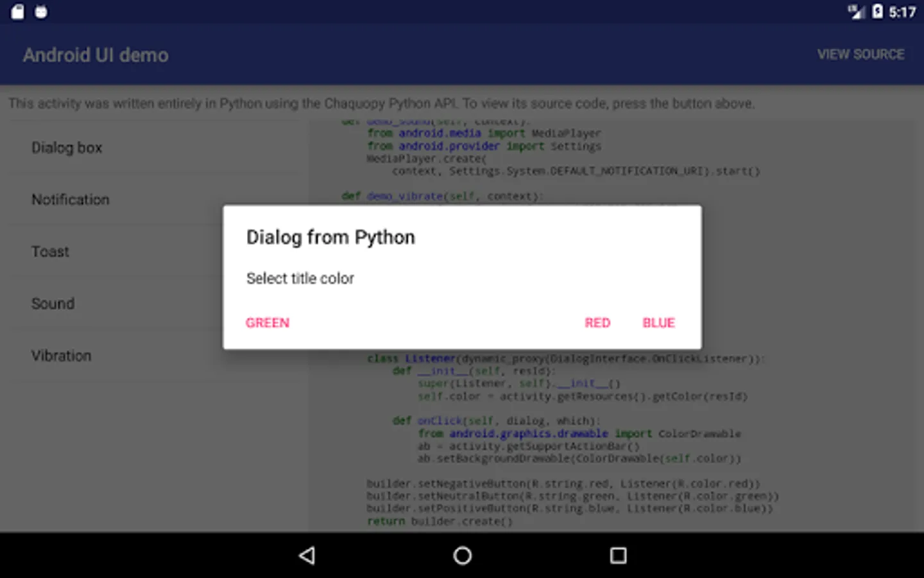Click the 'def demo_vibrate(self, context):' code line
This screenshot has width=924, height=578.
(443, 196)
